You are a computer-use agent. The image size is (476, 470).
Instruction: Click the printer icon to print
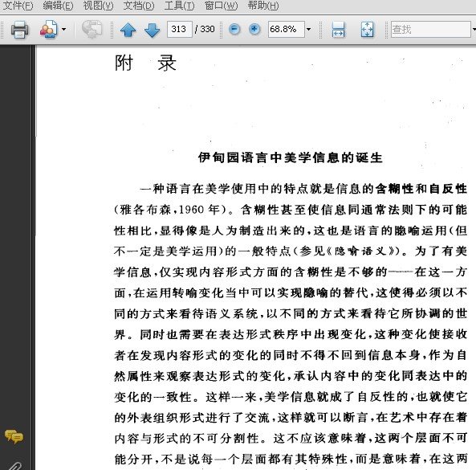(x=20, y=30)
